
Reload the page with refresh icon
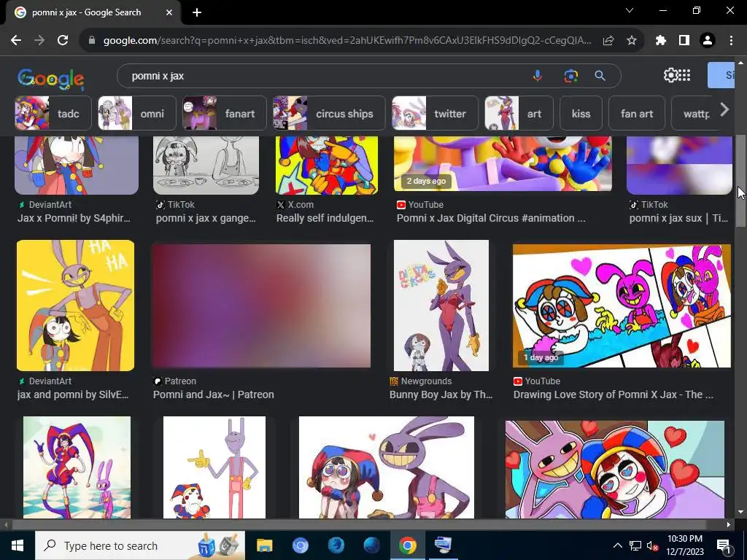pos(63,41)
